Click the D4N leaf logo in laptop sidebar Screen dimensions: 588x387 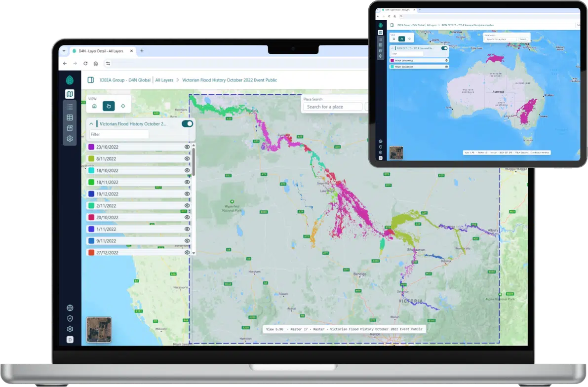pos(70,80)
